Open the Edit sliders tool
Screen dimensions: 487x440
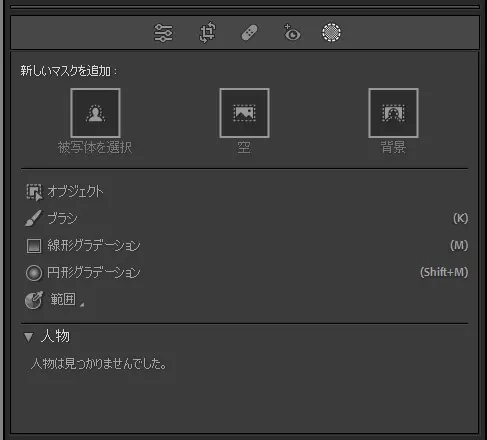163,33
